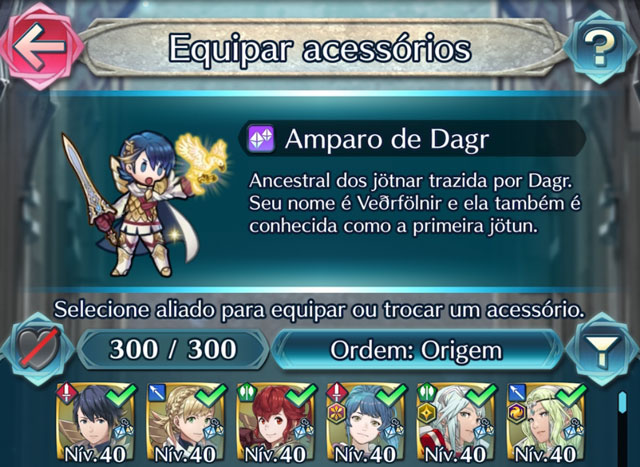This screenshot has width=640, height=467.
Task: Select the white-haired axe hero portrait
Action: (x=456, y=424)
